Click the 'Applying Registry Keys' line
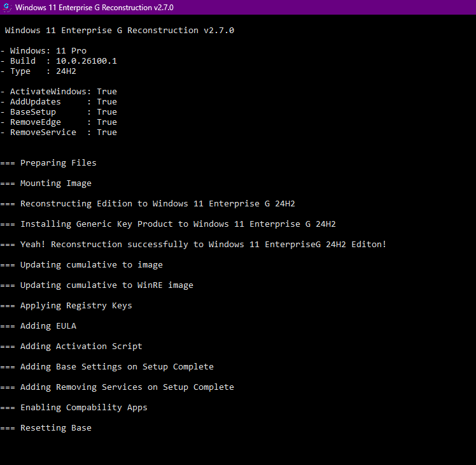Image resolution: width=476 pixels, height=465 pixels. point(66,306)
